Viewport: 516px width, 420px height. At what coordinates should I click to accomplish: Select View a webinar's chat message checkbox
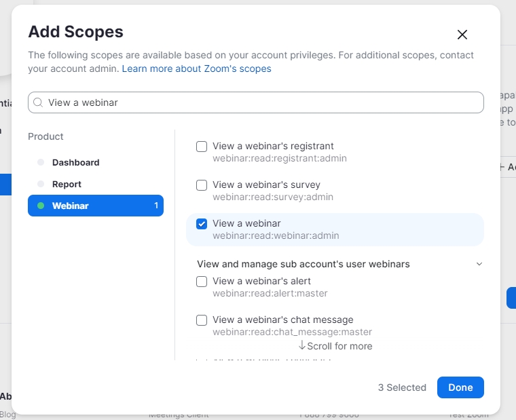202,320
